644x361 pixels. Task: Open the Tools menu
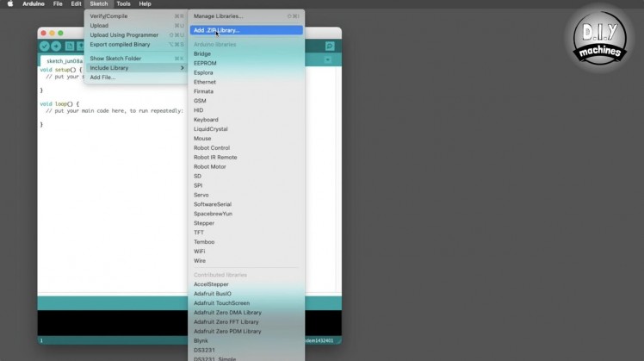click(123, 3)
